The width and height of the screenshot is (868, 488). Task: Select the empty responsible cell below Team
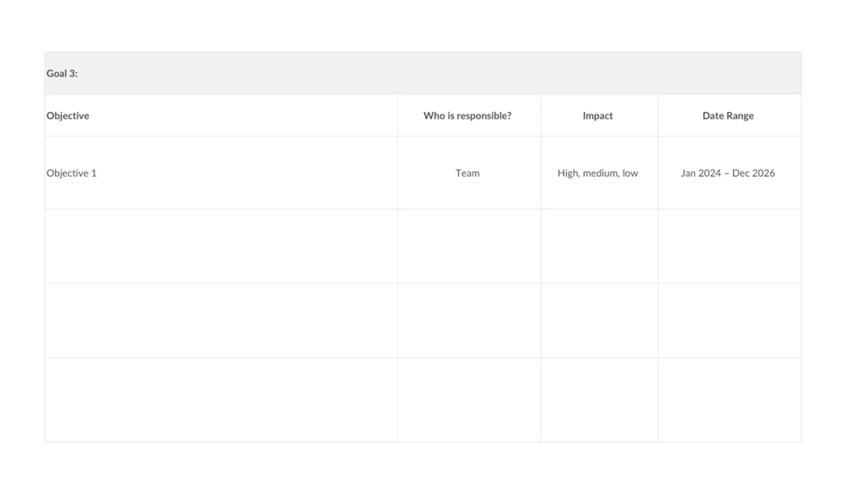(469, 246)
